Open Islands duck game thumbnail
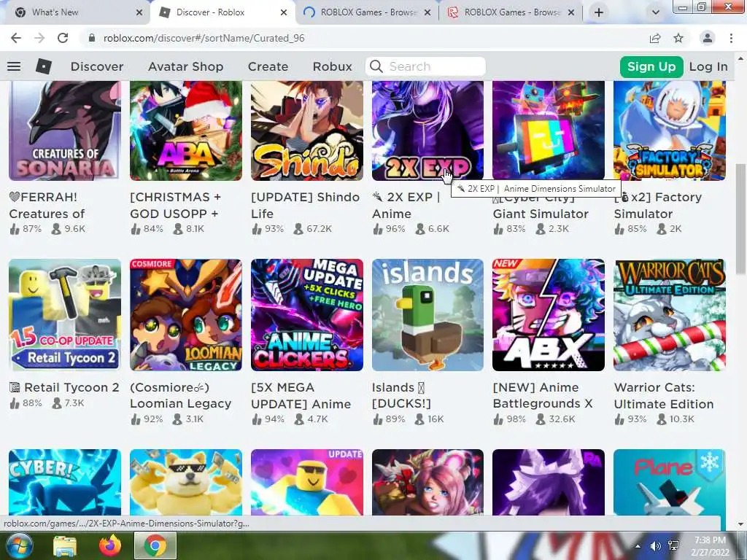The image size is (747, 560). pos(427,315)
